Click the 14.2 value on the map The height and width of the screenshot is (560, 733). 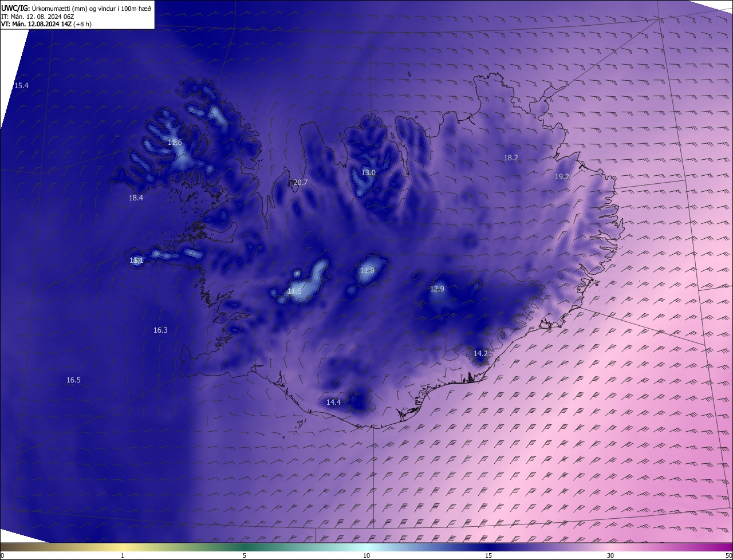(480, 354)
